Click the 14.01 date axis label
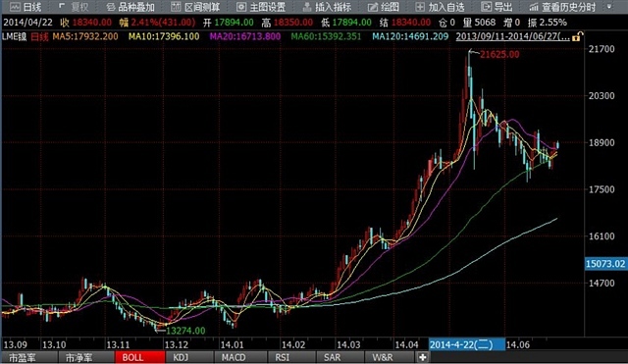 tap(232, 344)
